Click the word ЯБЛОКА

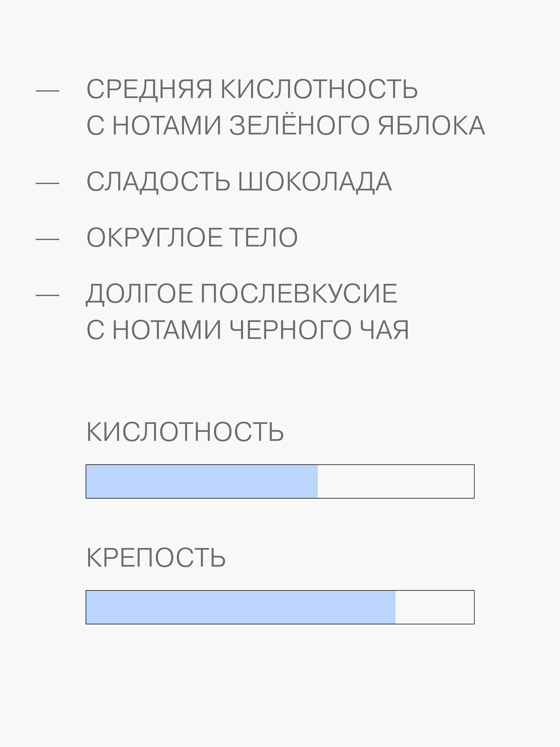(x=431, y=125)
